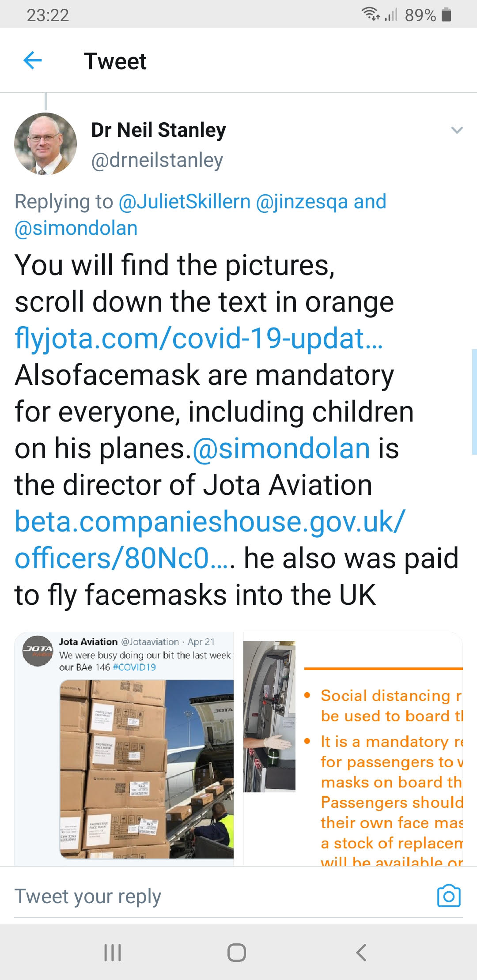Screen dimensions: 477x980
Task: Tap the battery status icon
Action: (x=447, y=15)
